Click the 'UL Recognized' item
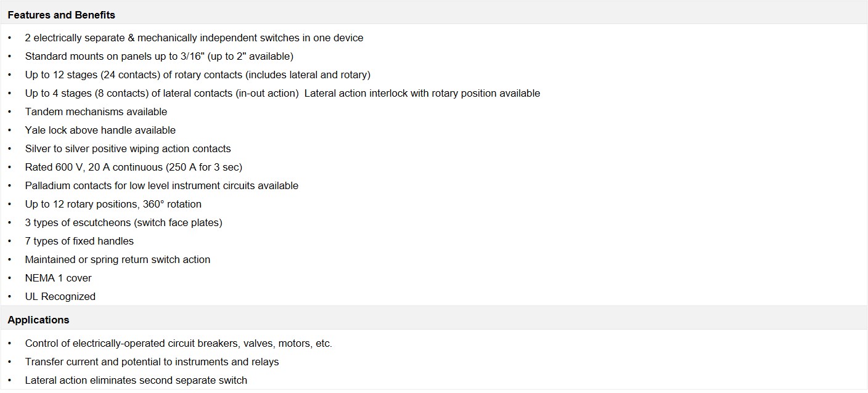 click(60, 296)
